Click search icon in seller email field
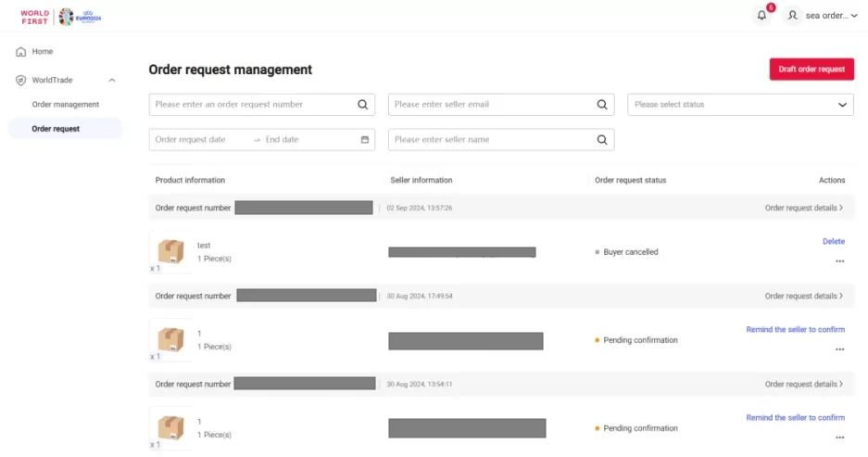 coord(602,105)
